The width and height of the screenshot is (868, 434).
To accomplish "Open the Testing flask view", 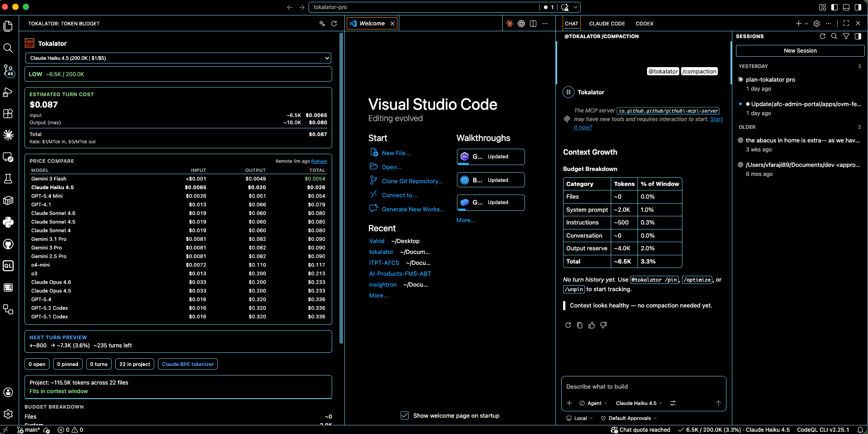I will pos(8,179).
